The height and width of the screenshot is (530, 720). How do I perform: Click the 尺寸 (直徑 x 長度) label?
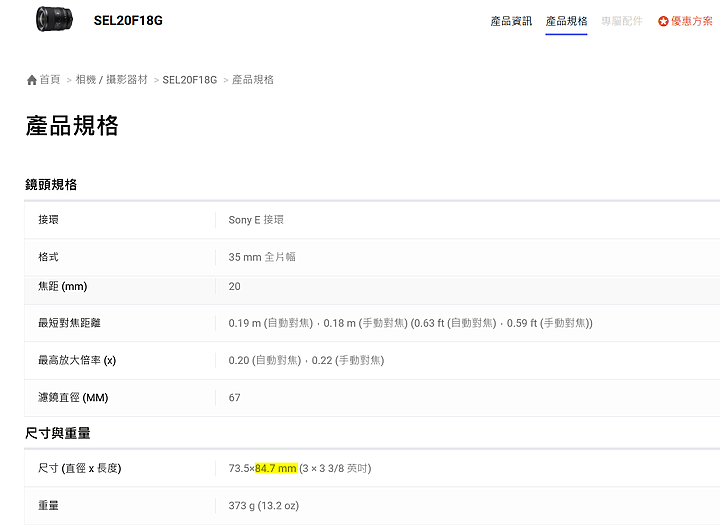point(79,468)
